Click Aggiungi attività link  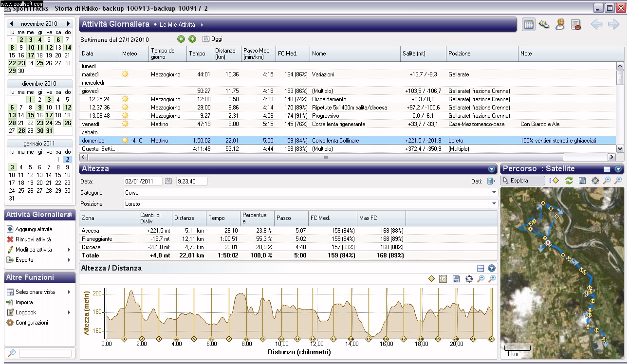point(33,229)
